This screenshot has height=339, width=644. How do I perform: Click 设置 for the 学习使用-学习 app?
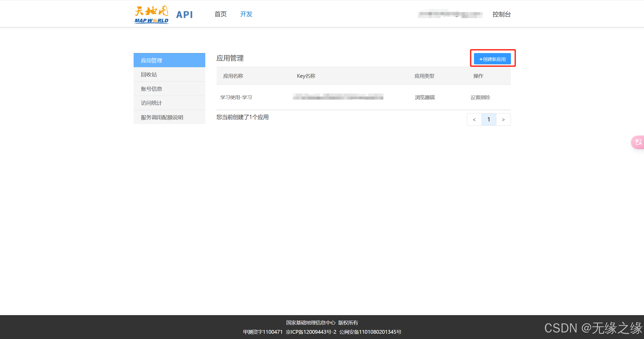pos(475,97)
